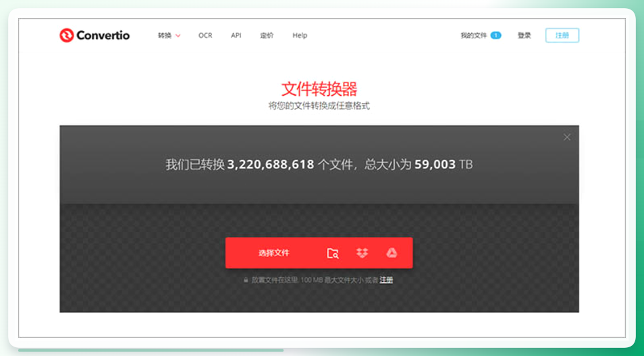Choose a file from Dropbox icon
The width and height of the screenshot is (644, 356).
(362, 253)
